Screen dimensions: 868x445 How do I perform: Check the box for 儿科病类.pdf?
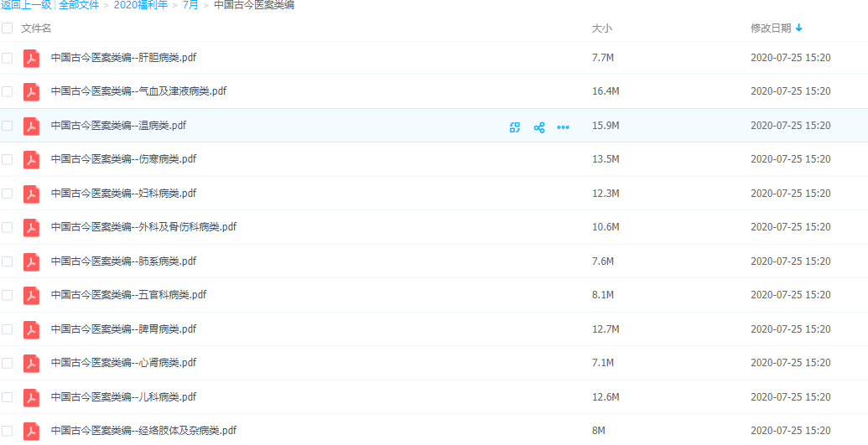[x=8, y=398]
